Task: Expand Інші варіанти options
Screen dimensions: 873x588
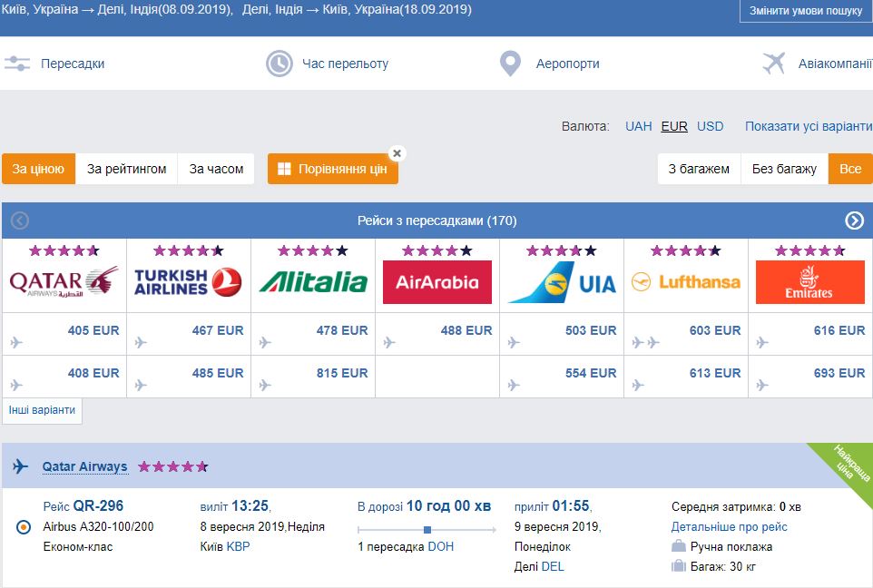Action: tap(42, 410)
